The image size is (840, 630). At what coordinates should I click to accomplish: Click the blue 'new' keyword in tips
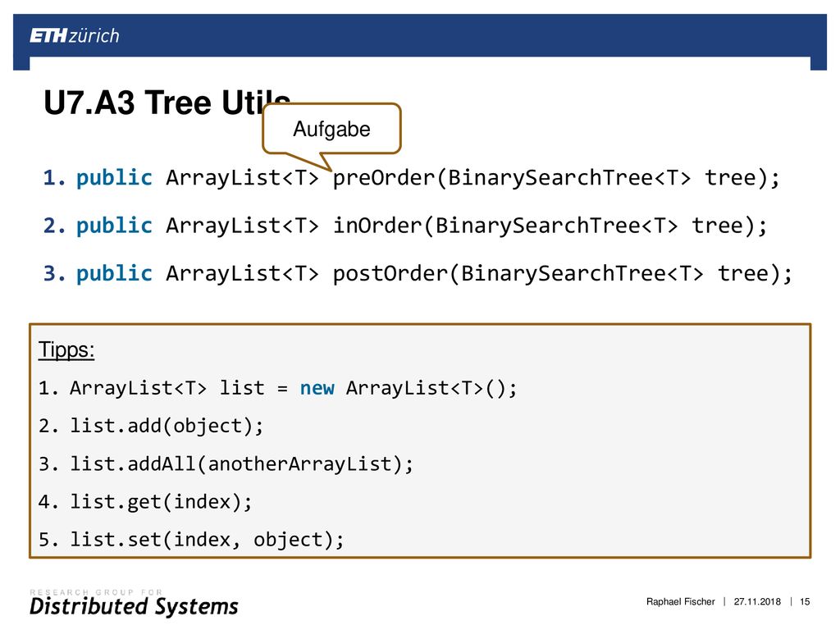(317, 388)
